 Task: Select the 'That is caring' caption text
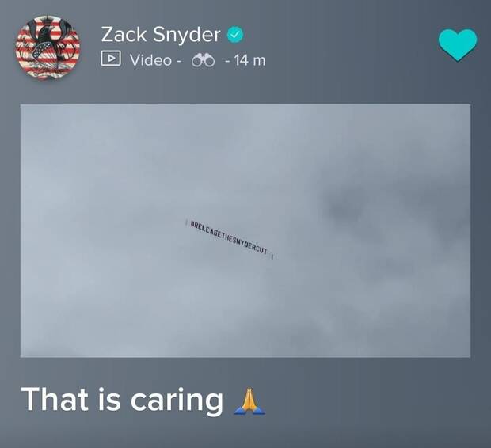[122, 401]
